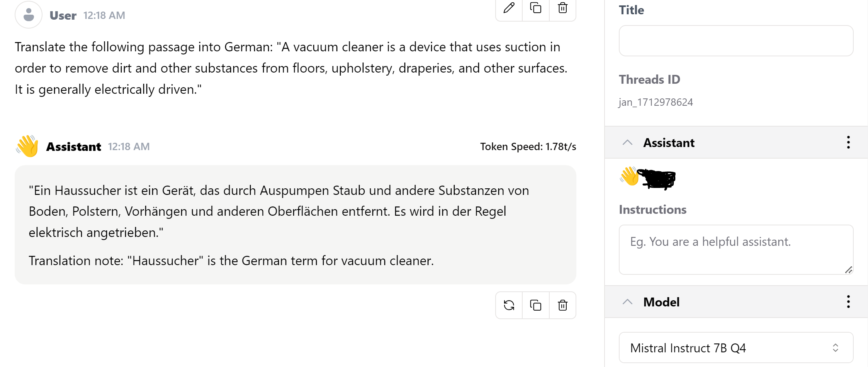Copy the user's translation request message
The height and width of the screenshot is (367, 868).
tap(535, 8)
